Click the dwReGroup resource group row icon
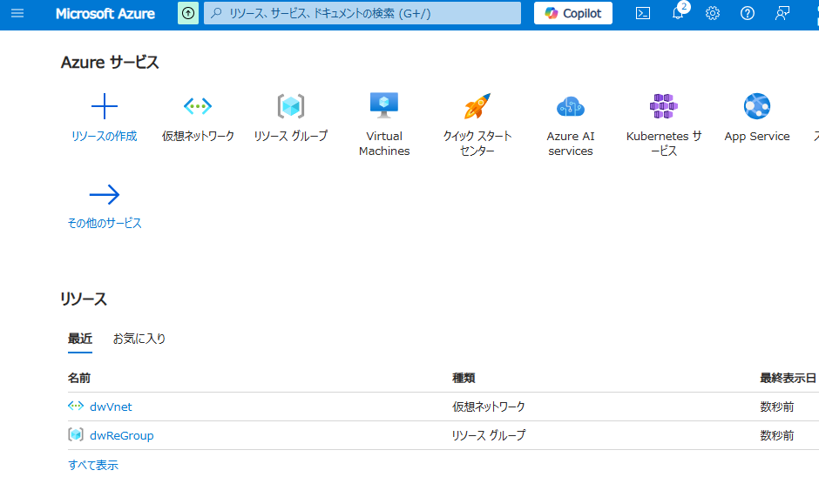 [x=76, y=434]
